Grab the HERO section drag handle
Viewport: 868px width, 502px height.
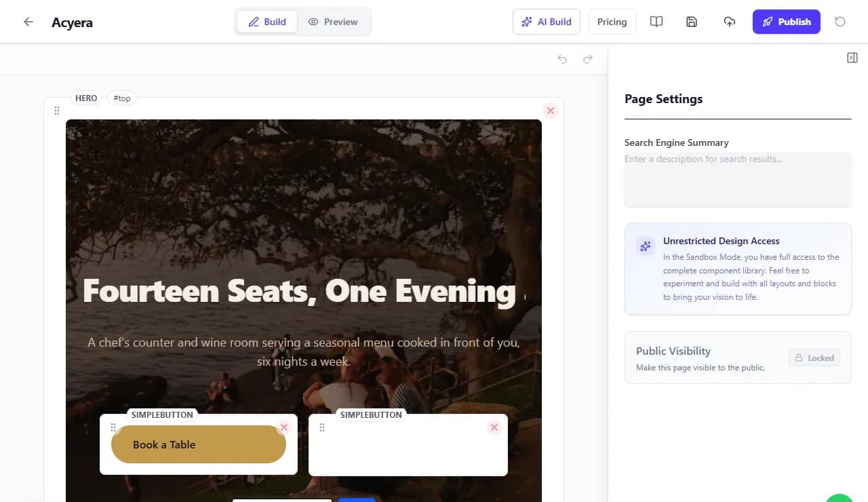pyautogui.click(x=57, y=111)
